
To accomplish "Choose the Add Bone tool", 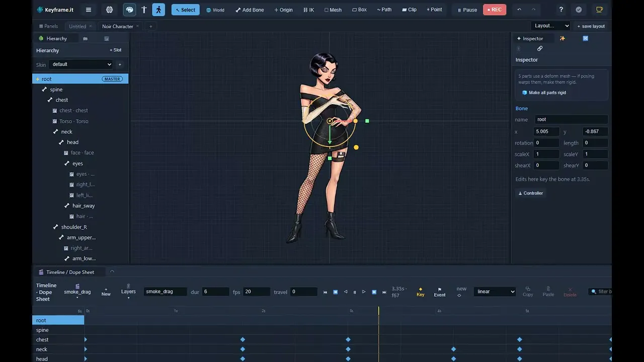I will [x=250, y=10].
